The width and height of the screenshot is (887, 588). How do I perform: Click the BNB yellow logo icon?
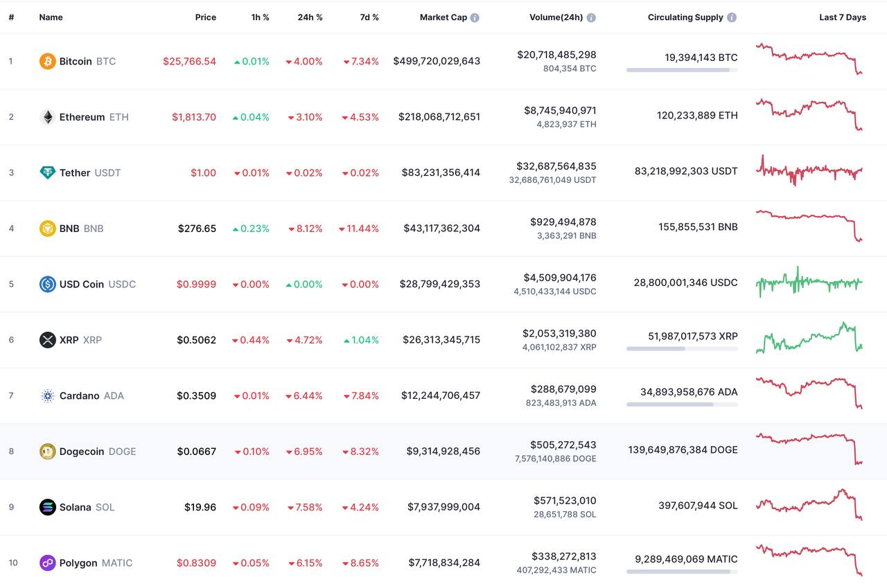pos(47,229)
